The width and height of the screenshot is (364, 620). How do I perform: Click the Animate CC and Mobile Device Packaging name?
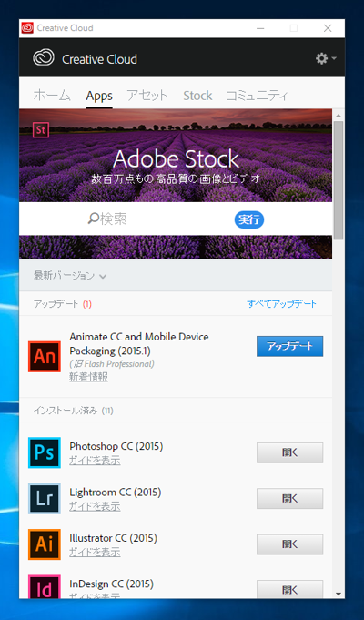coord(139,343)
